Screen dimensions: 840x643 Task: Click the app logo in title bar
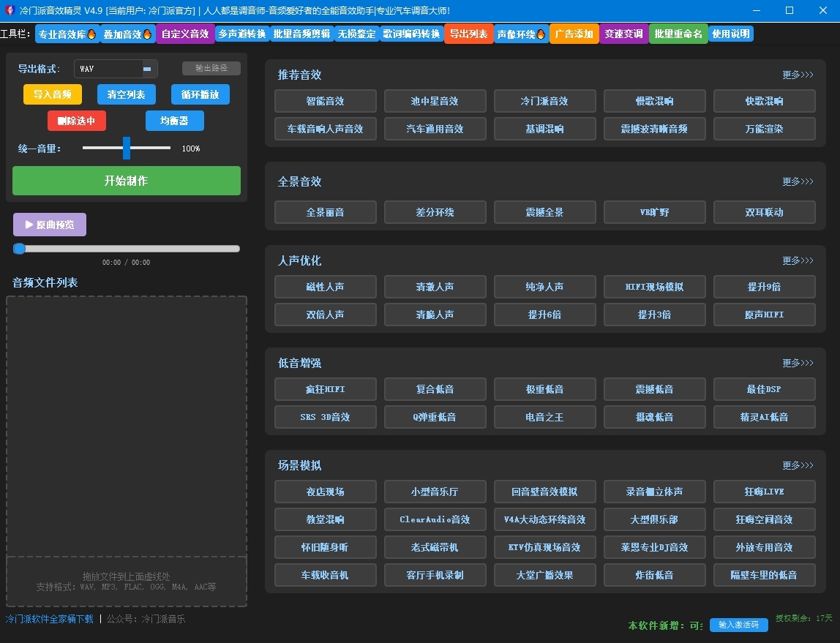pos(10,10)
